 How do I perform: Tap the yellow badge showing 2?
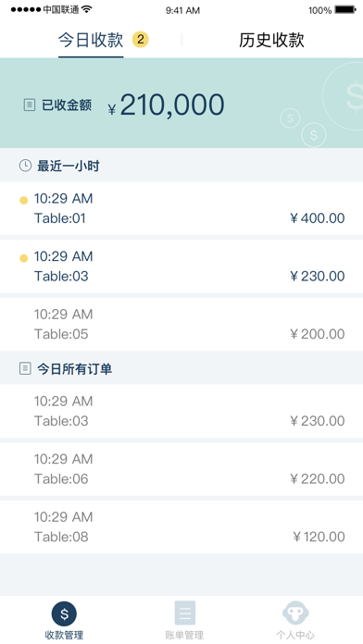click(140, 40)
